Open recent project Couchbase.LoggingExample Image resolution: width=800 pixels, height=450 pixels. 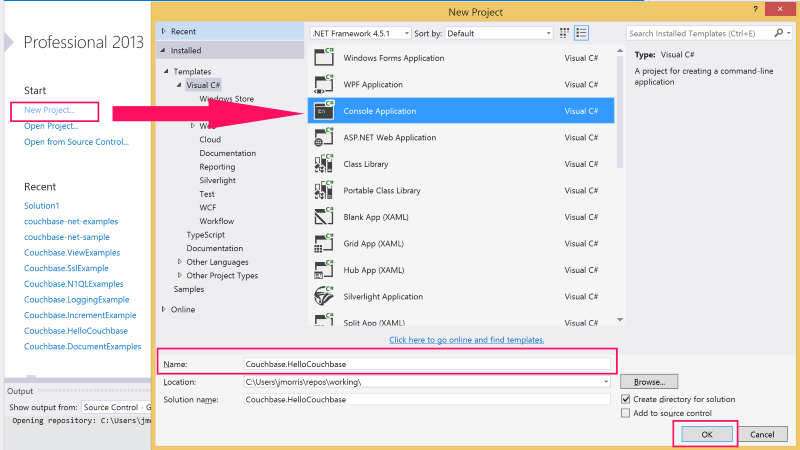77,299
